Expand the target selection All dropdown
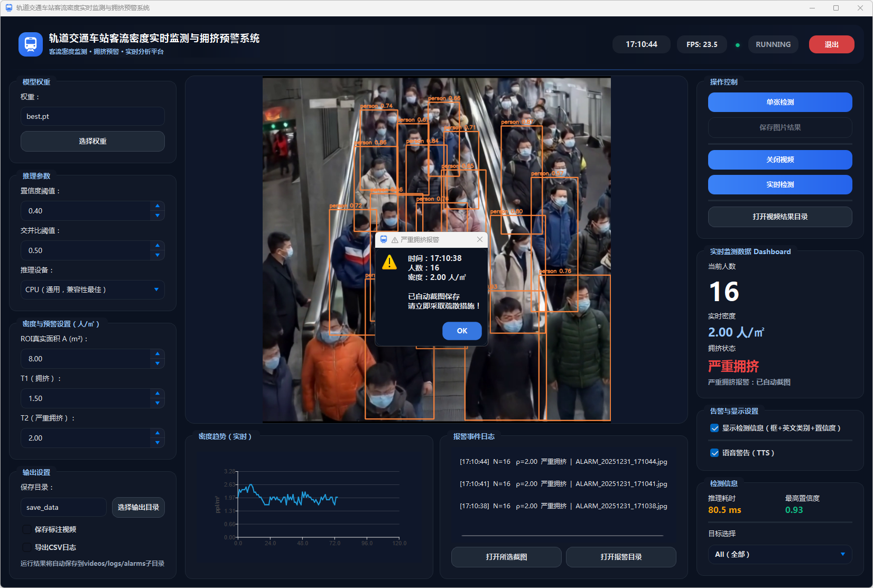This screenshot has height=588, width=873. [x=779, y=554]
